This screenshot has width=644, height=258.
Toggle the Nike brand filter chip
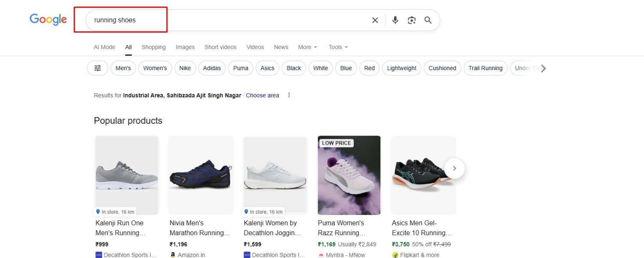(x=185, y=68)
